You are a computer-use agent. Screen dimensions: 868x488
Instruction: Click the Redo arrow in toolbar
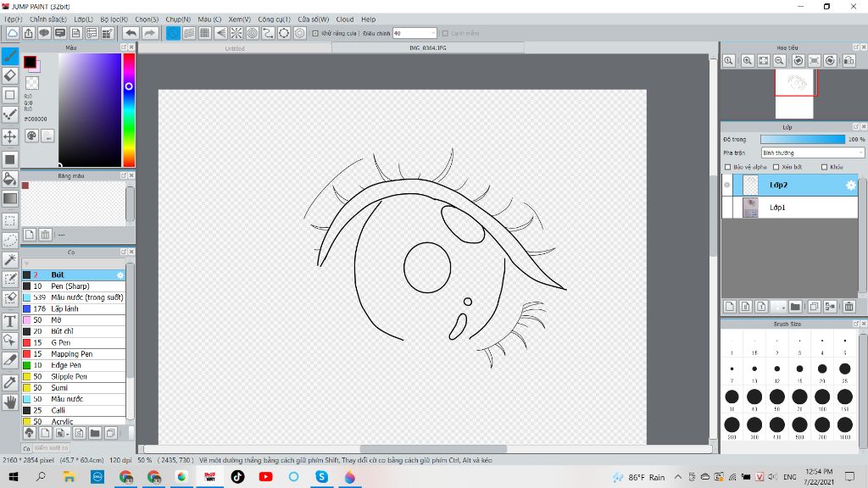[x=150, y=33]
